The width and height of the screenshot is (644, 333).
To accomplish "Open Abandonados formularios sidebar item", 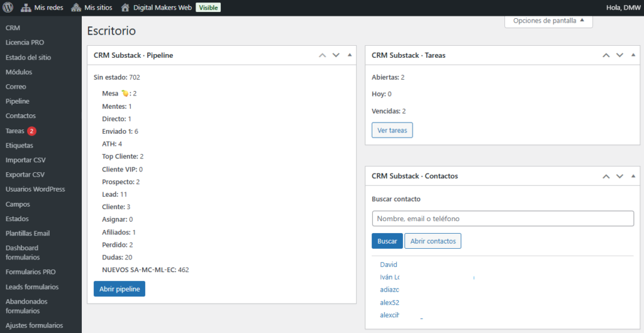I will (x=26, y=306).
